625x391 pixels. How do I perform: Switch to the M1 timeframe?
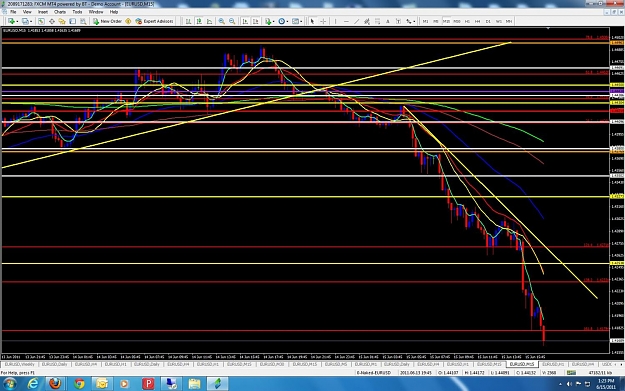425,21
